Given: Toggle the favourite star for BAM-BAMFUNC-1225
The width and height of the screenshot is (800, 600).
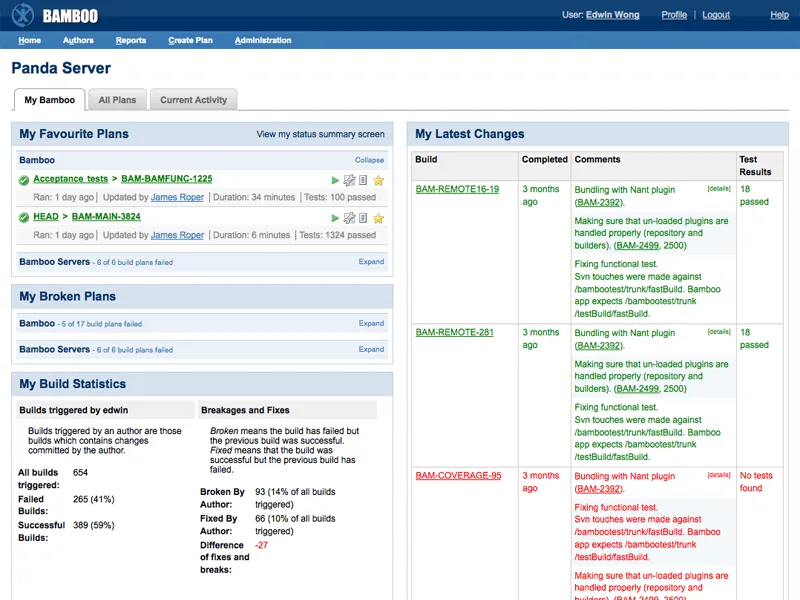Looking at the screenshot, I should coord(378,181).
